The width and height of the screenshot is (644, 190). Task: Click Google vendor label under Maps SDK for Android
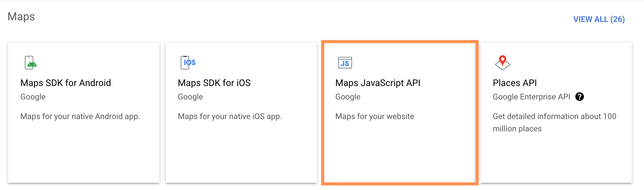tap(33, 97)
